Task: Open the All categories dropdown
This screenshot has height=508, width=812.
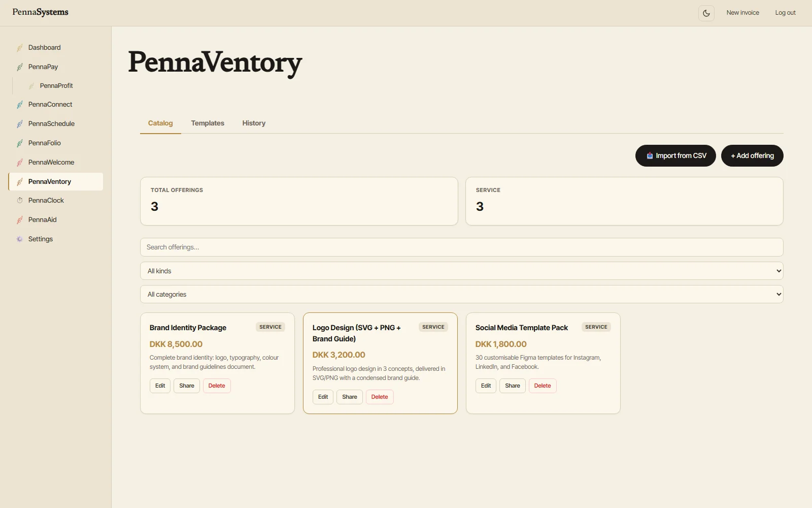Action: point(462,295)
